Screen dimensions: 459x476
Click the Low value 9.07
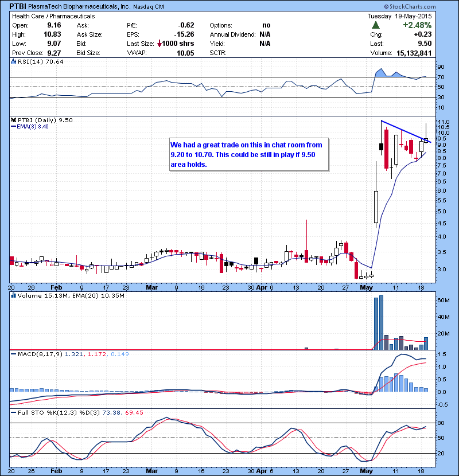pyautogui.click(x=54, y=44)
